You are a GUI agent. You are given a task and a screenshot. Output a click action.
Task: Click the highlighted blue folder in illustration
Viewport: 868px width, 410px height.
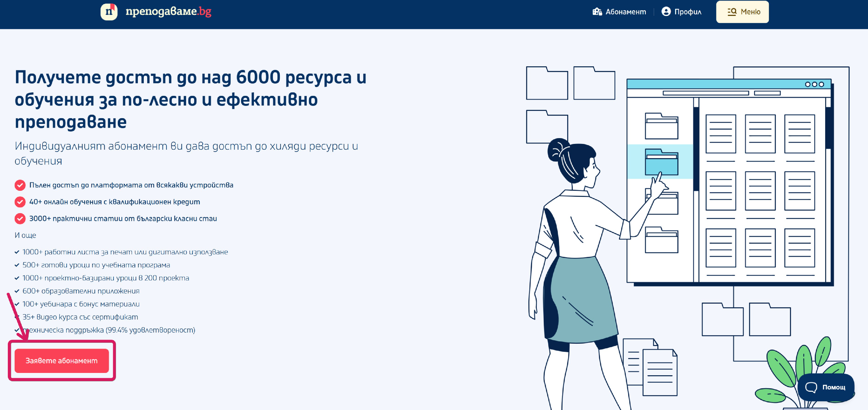[x=661, y=162]
